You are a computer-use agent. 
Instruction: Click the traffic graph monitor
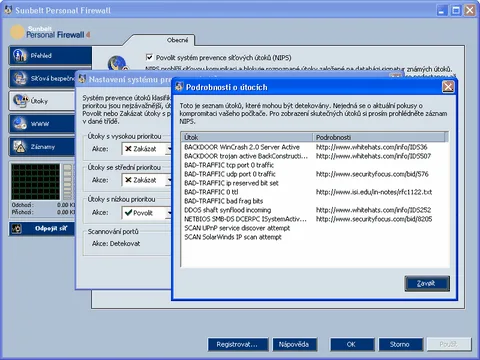(36, 182)
